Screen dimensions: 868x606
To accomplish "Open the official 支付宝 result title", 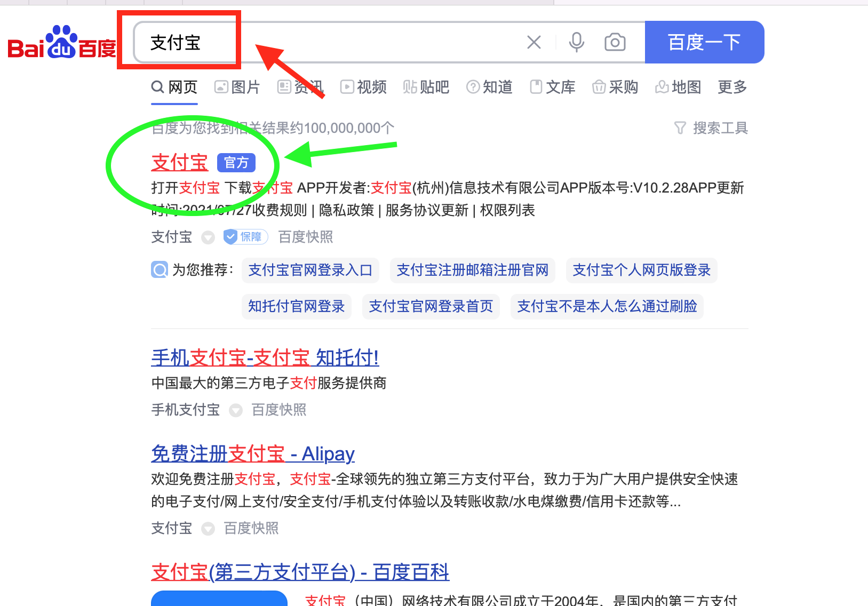I will point(180,163).
